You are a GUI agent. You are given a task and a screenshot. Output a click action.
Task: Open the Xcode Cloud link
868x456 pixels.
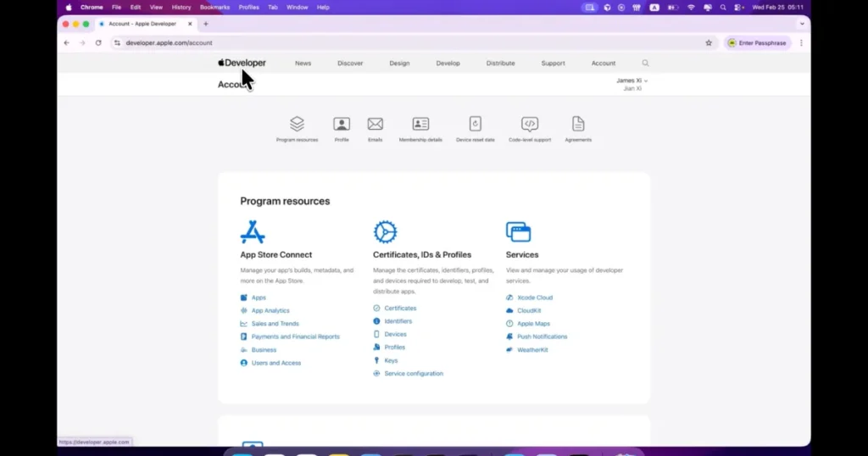click(535, 298)
